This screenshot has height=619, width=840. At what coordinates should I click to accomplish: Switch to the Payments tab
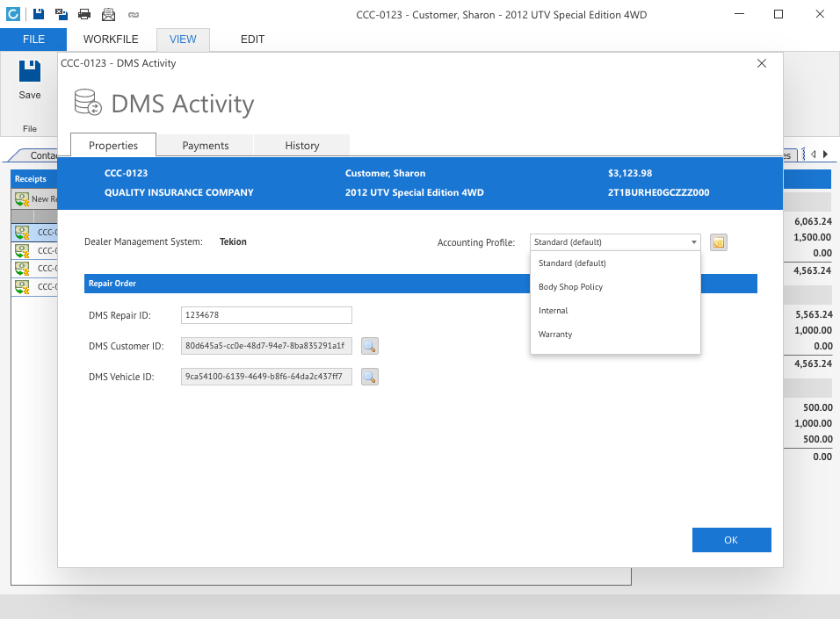pos(206,145)
